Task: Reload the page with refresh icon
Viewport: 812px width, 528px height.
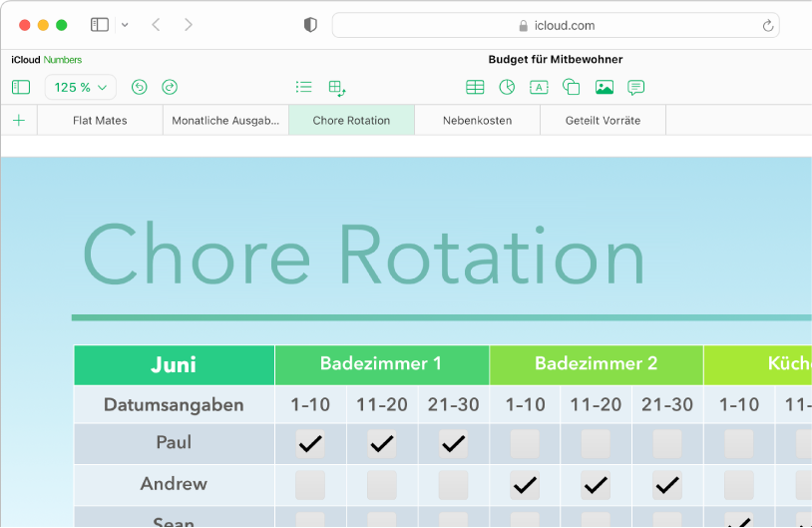Action: tap(768, 25)
